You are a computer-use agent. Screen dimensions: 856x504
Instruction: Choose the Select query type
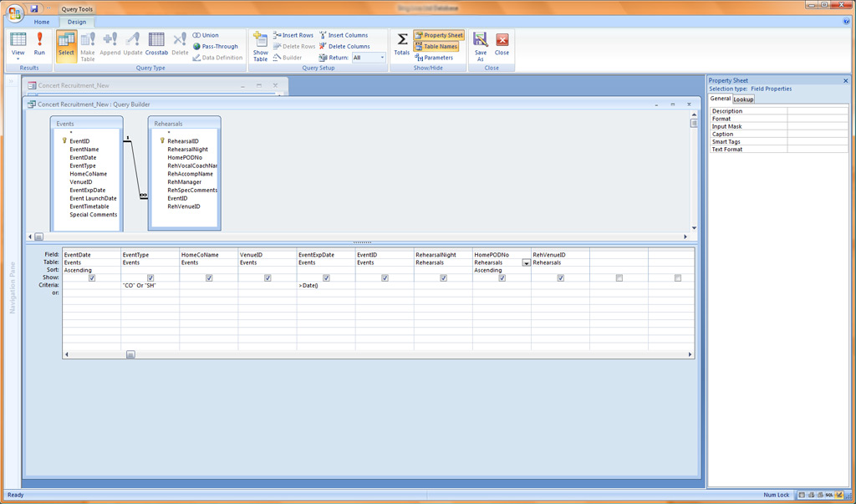(66, 46)
